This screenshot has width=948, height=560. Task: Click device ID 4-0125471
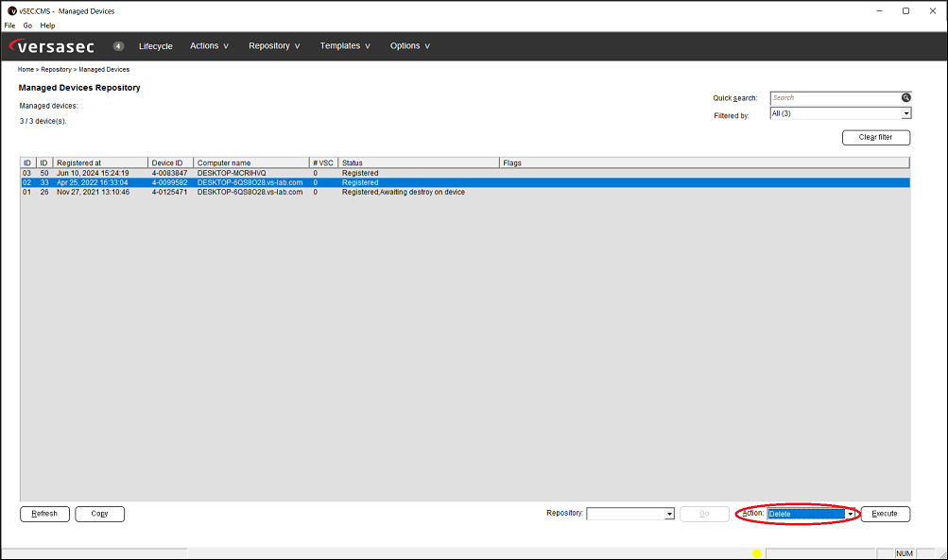169,192
